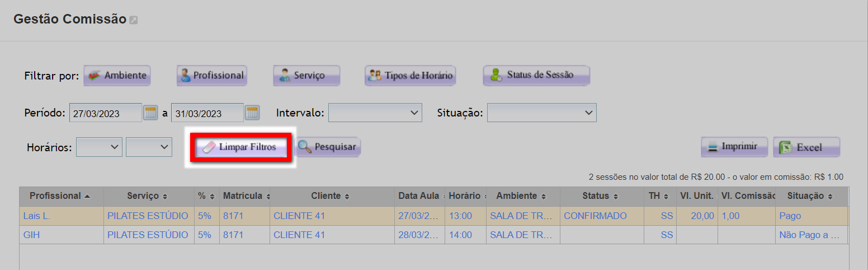
Task: Click the Ambiente filter button
Action: point(117,76)
